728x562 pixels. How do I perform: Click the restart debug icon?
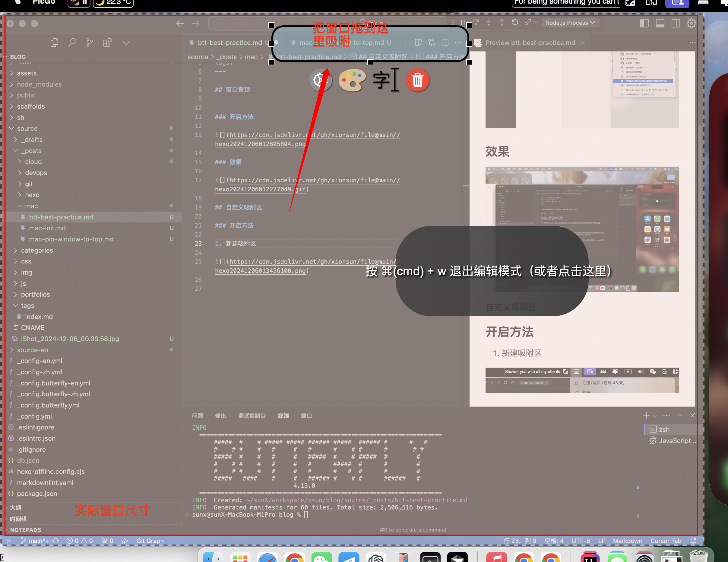(x=515, y=23)
